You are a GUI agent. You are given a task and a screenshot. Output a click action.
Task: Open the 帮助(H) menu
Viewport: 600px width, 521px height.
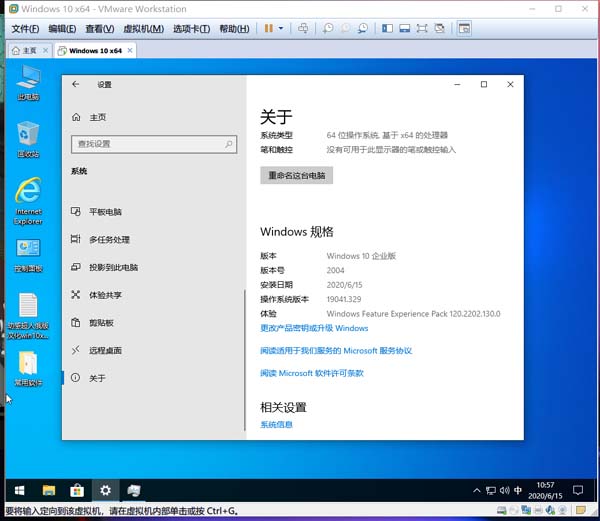coord(234,29)
